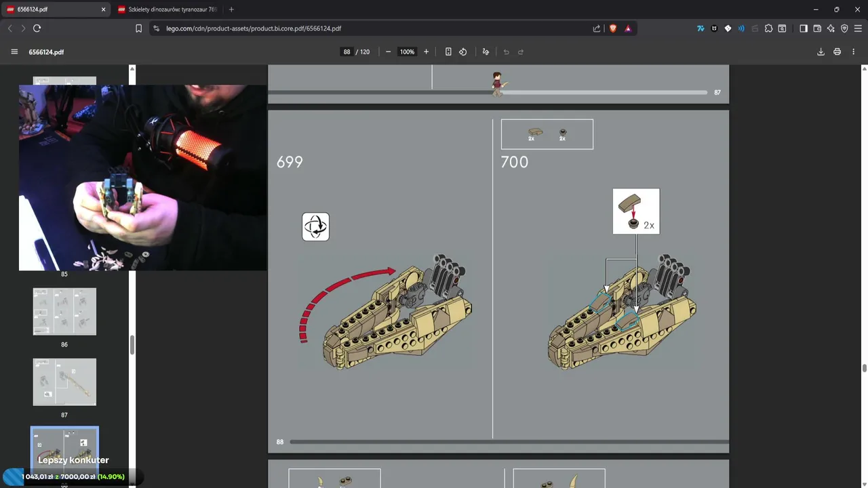868x488 pixels.
Task: Open page 87 thumbnail
Action: coord(64,382)
